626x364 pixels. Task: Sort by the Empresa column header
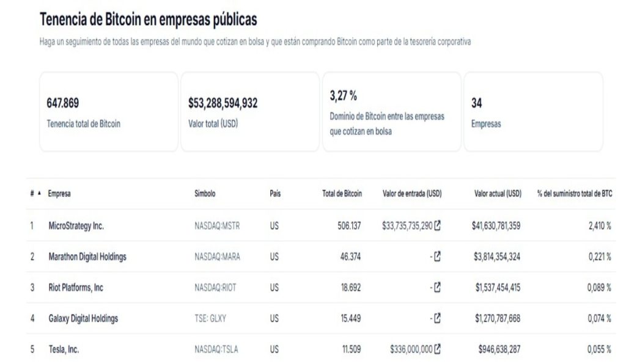coord(59,193)
